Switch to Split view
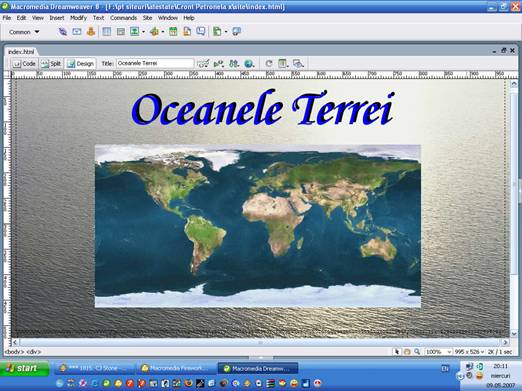The image size is (522, 391). (51, 64)
